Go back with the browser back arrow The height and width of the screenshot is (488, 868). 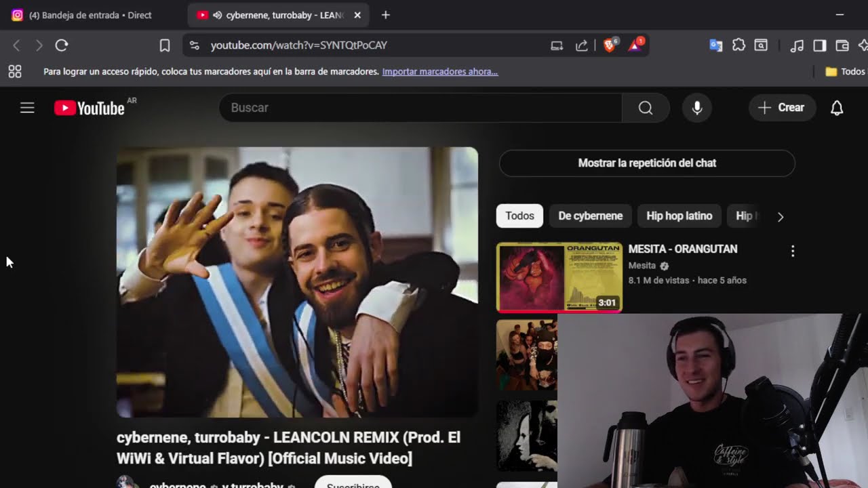(17, 45)
